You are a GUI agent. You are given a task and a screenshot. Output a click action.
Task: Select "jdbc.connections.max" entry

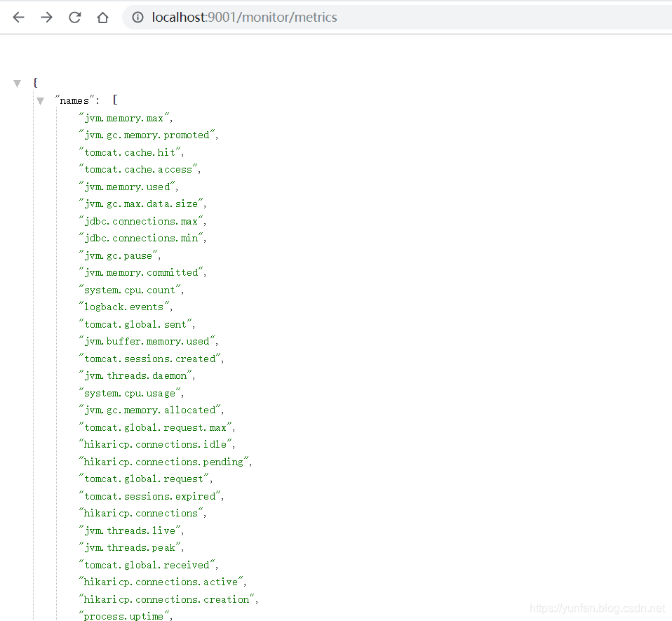click(141, 221)
